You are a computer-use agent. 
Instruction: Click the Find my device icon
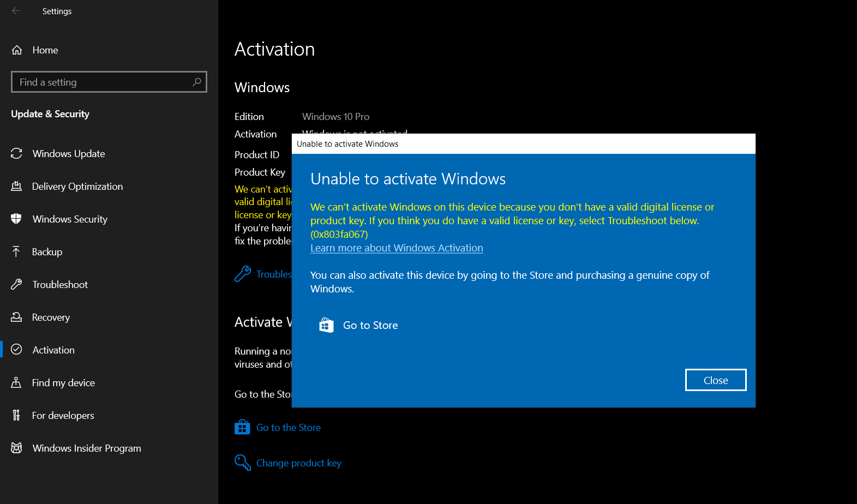(x=16, y=382)
